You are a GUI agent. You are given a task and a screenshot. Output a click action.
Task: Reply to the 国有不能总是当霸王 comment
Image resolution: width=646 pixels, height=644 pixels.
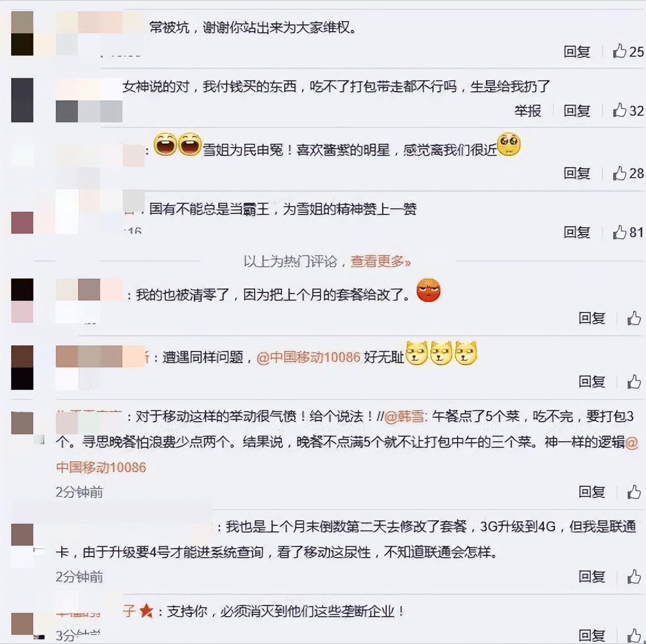[577, 232]
